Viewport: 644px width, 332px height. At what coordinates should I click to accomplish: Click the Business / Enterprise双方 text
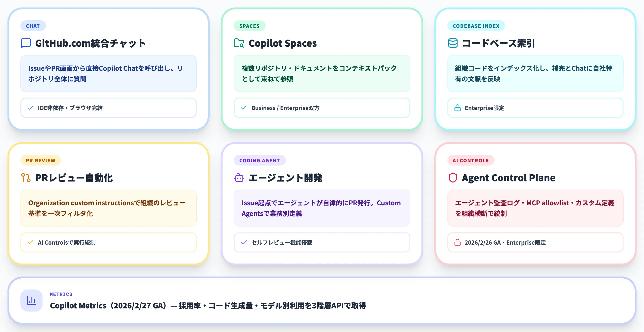[285, 108]
